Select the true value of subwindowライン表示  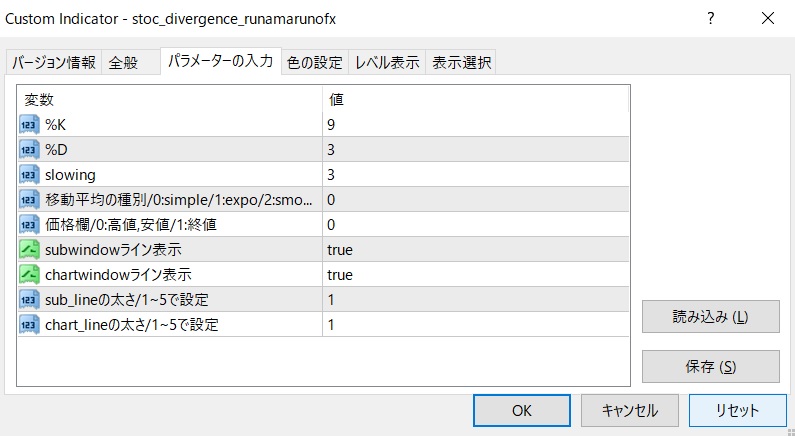tap(340, 249)
